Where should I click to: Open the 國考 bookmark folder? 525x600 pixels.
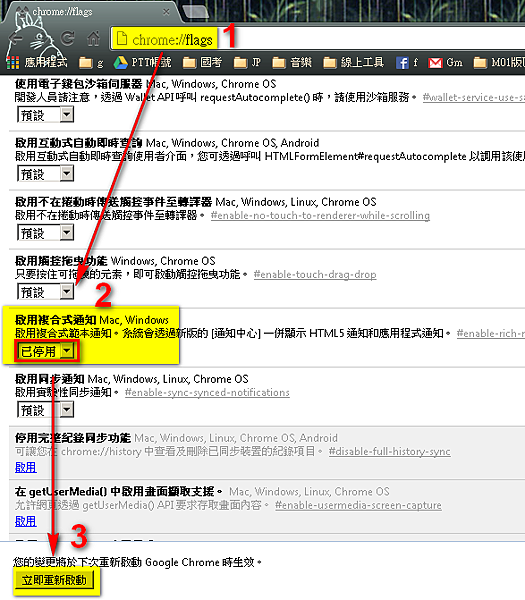[202, 62]
